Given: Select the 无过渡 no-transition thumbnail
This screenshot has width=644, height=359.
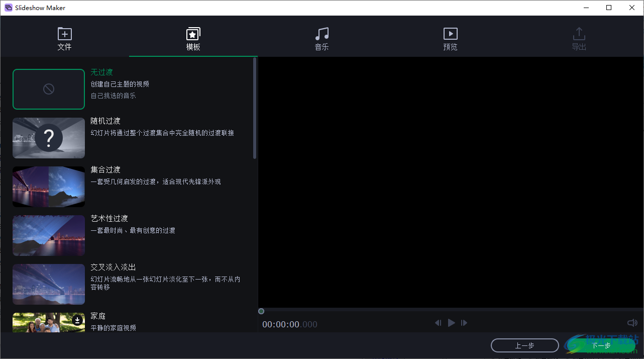Looking at the screenshot, I should [x=49, y=89].
